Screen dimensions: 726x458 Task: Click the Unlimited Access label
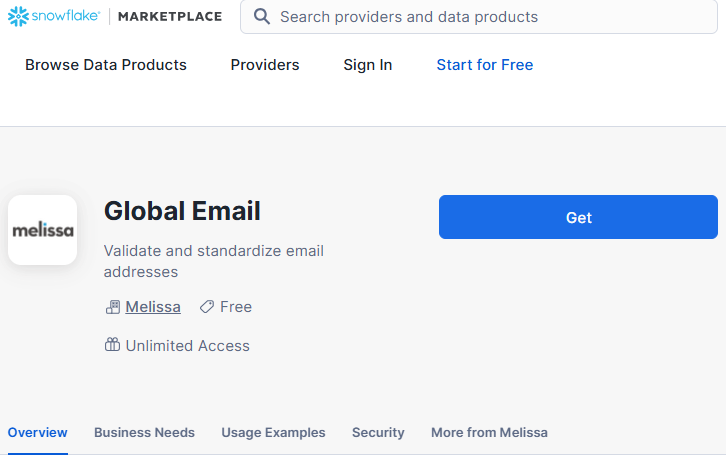tap(188, 346)
